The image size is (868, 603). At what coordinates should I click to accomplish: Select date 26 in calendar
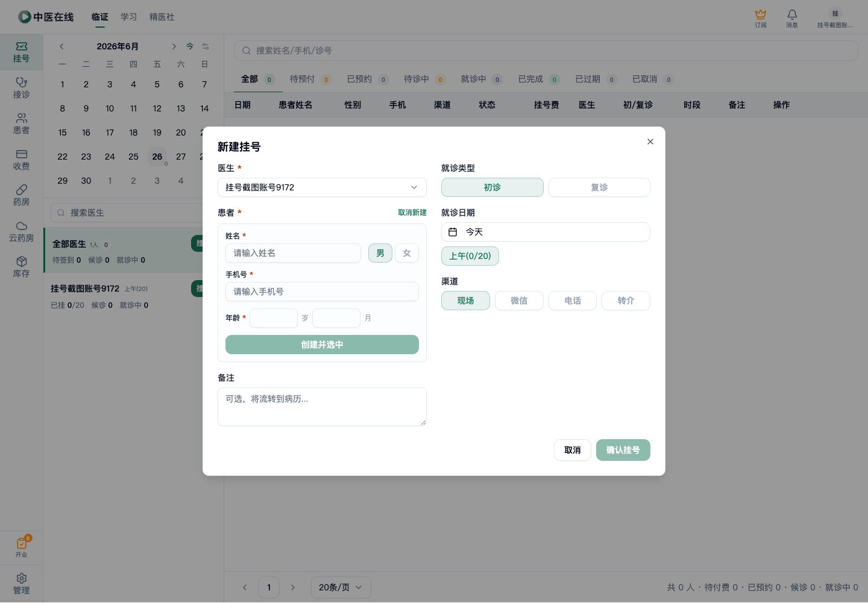(157, 157)
